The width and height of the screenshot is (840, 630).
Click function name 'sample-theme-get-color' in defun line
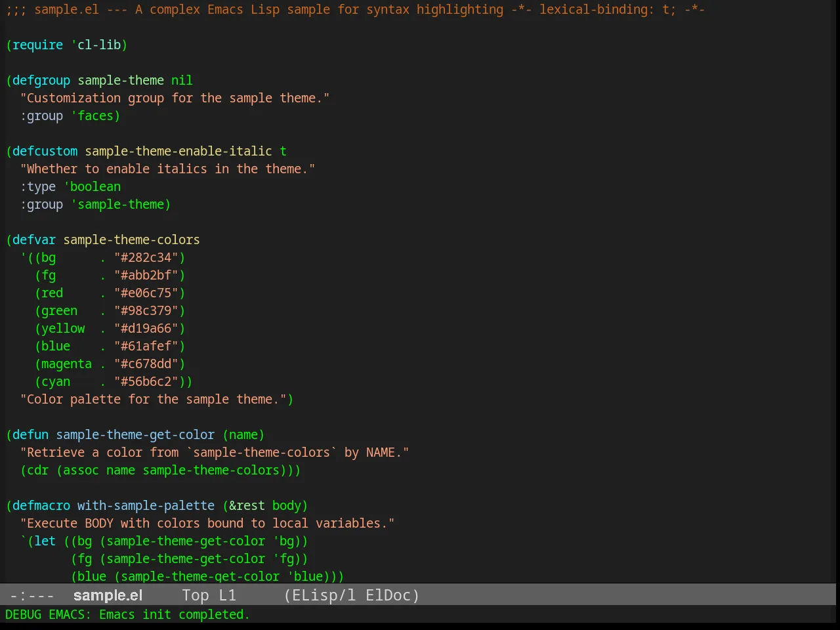pyautogui.click(x=135, y=434)
